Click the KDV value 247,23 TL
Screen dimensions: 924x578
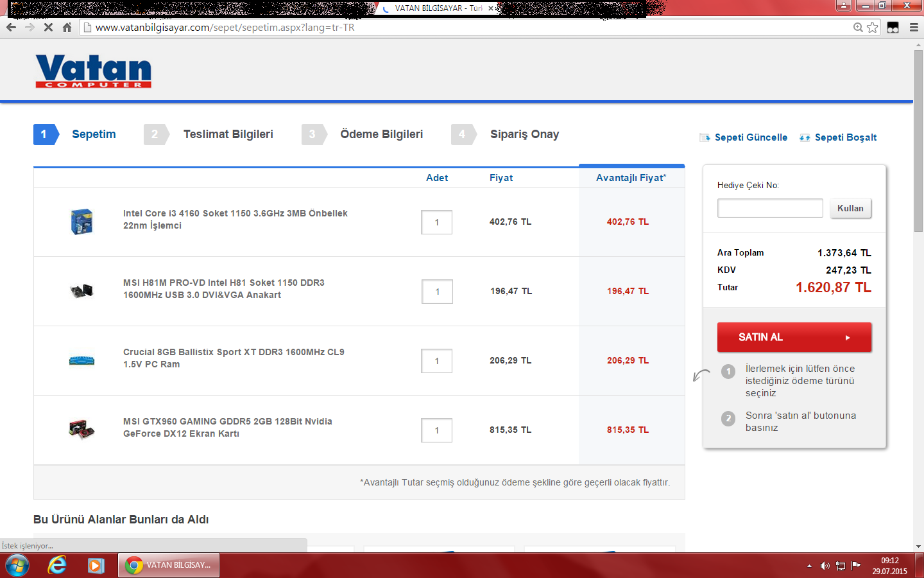click(848, 270)
